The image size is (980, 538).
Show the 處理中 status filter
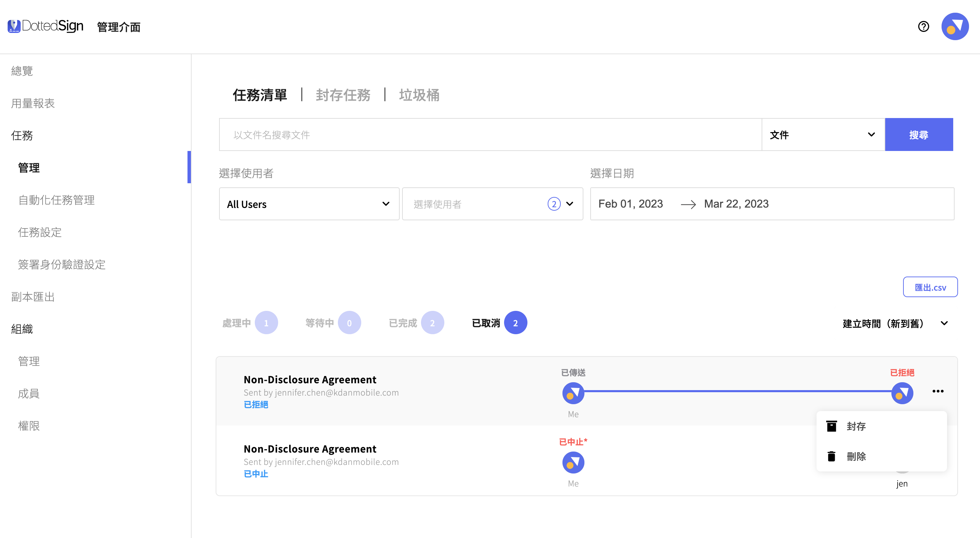[250, 323]
